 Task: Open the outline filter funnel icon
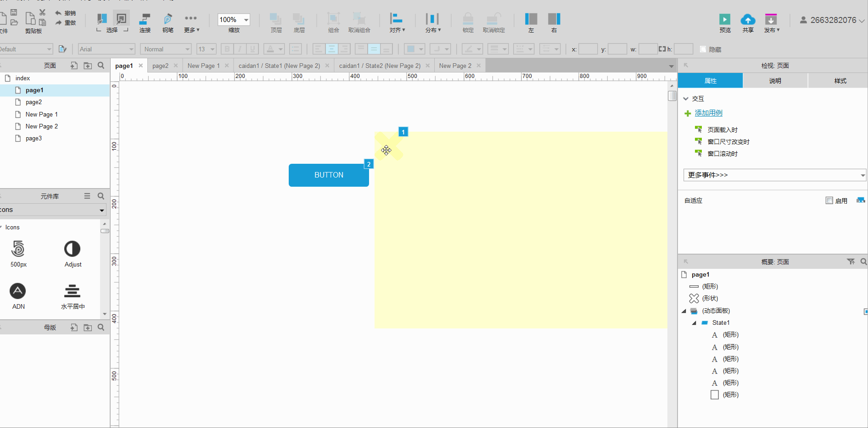click(851, 261)
